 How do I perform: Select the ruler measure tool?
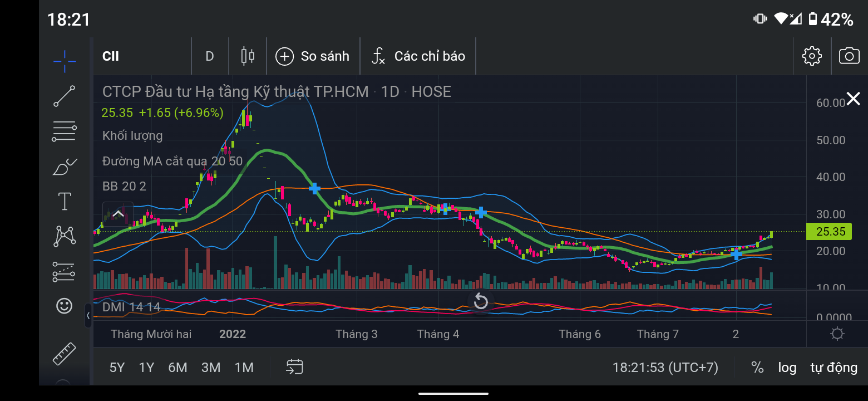tap(65, 353)
